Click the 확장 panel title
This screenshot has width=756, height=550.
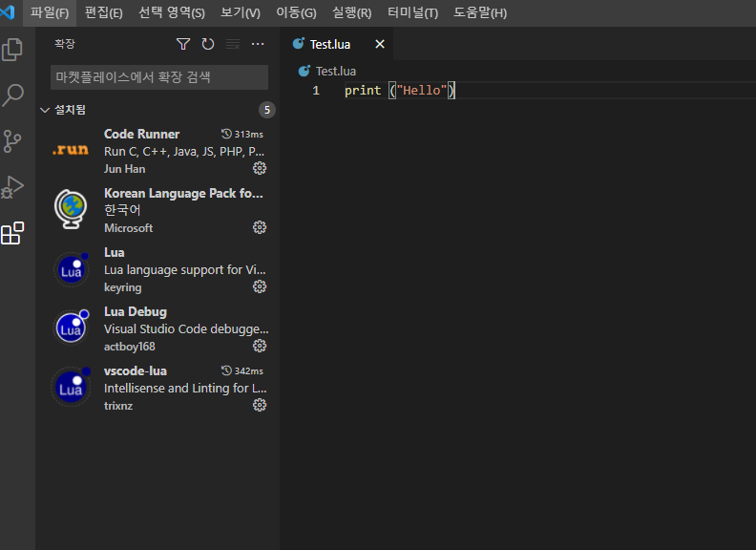coord(65,44)
